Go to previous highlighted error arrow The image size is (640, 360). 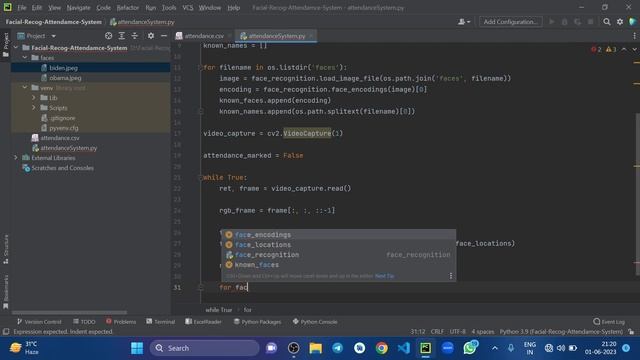(x=624, y=49)
